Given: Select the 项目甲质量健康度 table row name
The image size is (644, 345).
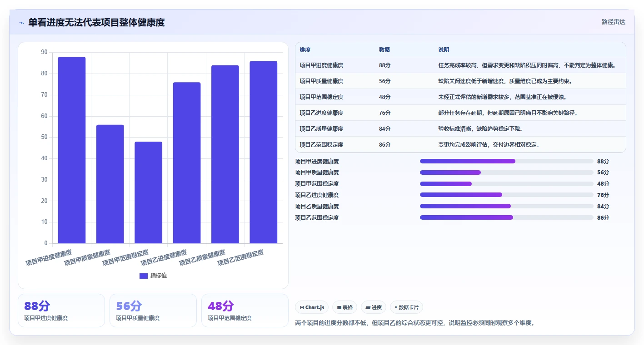Looking at the screenshot, I should 321,81.
